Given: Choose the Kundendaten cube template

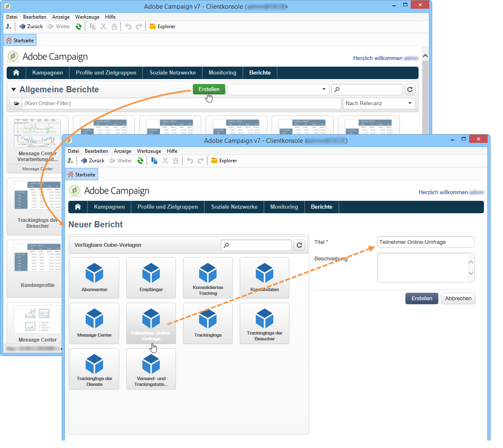Looking at the screenshot, I should tap(265, 278).
